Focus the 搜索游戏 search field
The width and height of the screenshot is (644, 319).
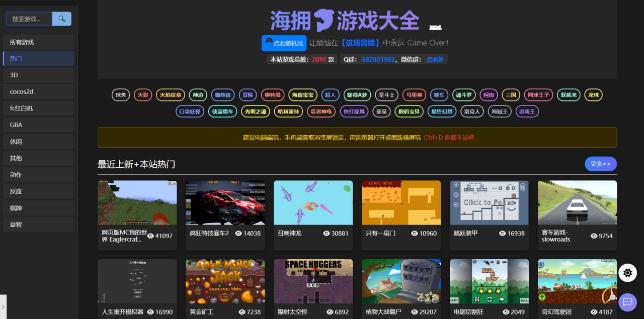pos(29,19)
